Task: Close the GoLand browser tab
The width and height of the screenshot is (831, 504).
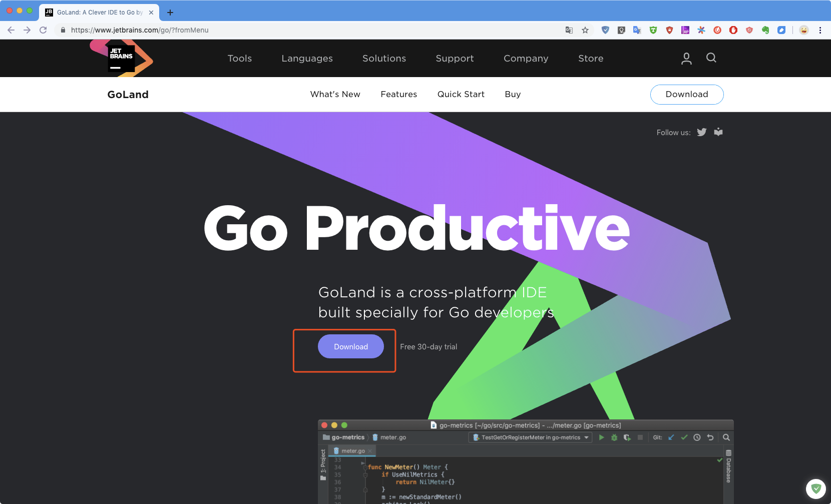Action: click(x=151, y=13)
